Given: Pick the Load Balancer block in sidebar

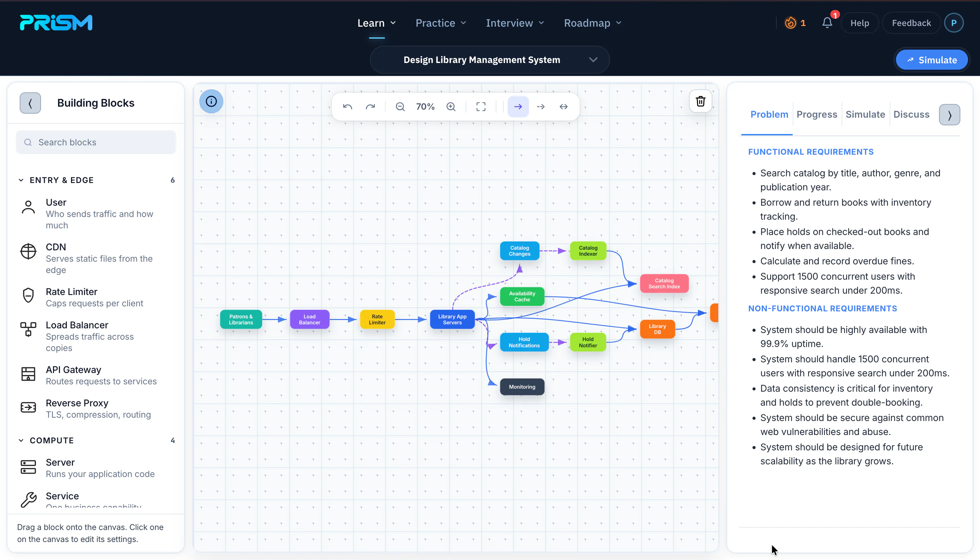Looking at the screenshot, I should [96, 336].
